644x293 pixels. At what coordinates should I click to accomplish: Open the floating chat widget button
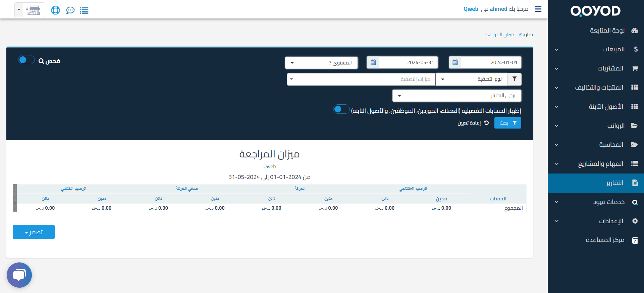[x=19, y=275]
